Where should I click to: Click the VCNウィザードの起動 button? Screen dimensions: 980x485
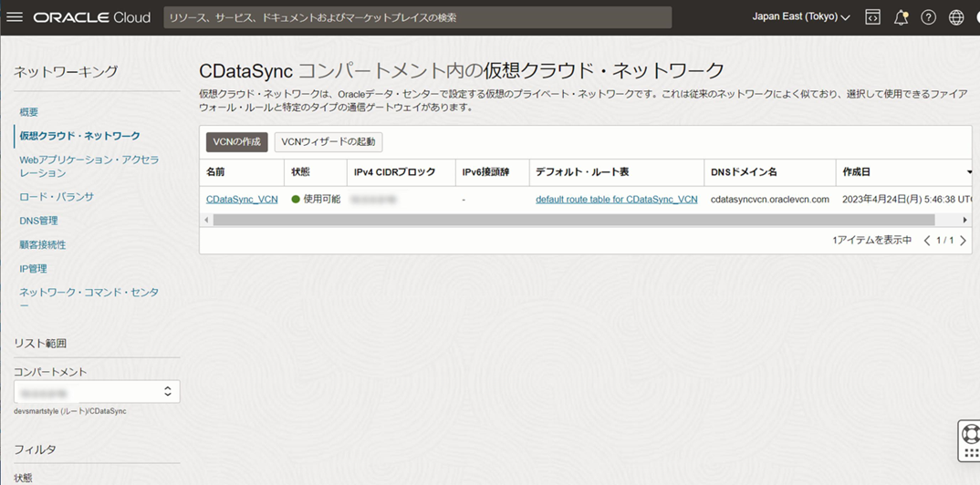coord(328,141)
